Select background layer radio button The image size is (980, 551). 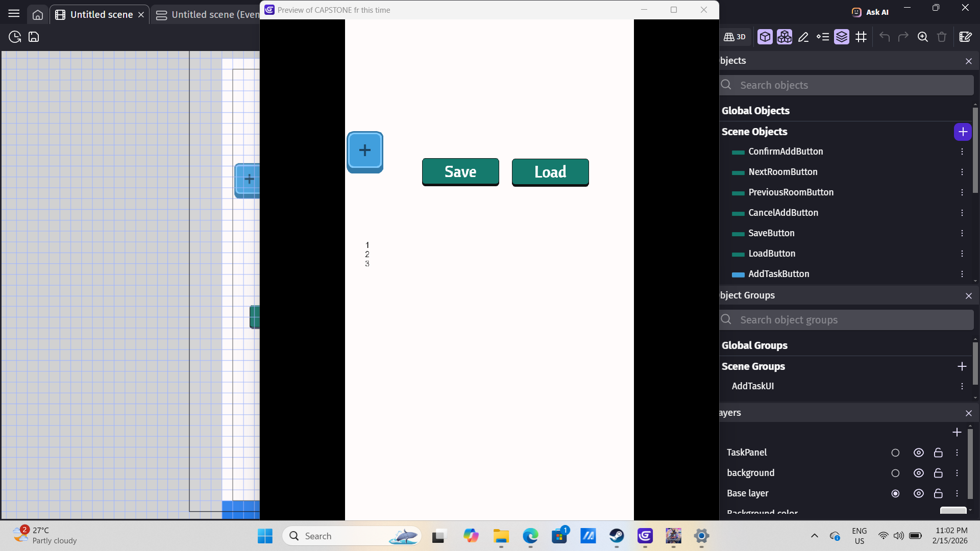[x=895, y=473]
